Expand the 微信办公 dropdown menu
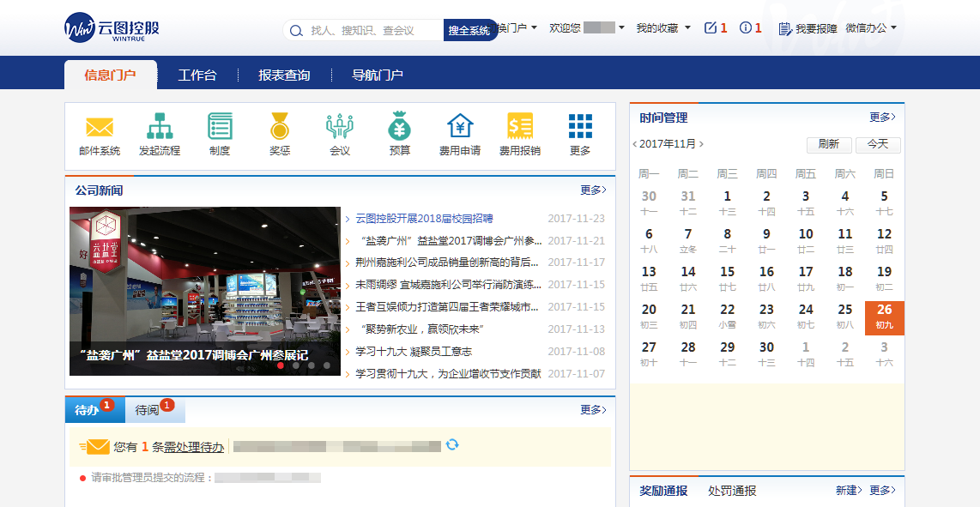This screenshot has height=507, width=980. pos(870,28)
